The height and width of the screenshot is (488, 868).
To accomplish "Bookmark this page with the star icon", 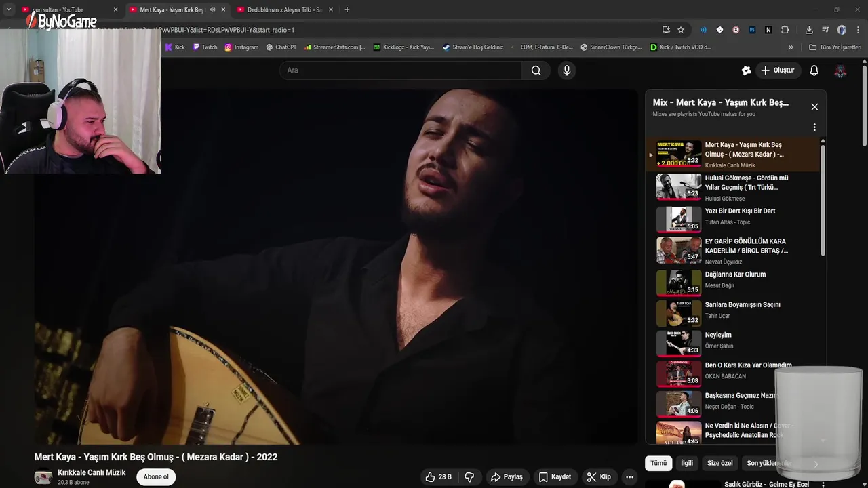I will tap(681, 30).
